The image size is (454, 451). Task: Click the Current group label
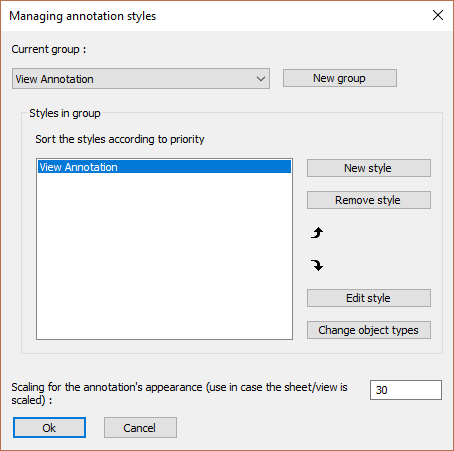[x=49, y=49]
